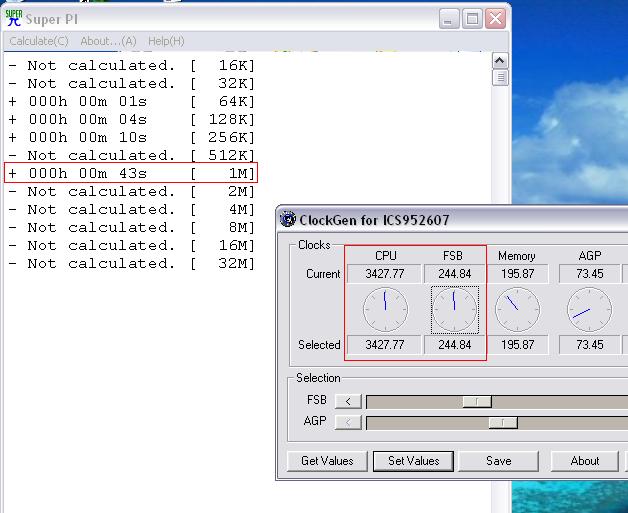Select the '000h 00m 10s [256K]' result row
Viewport: 628px width, 513px height.
pos(131,137)
